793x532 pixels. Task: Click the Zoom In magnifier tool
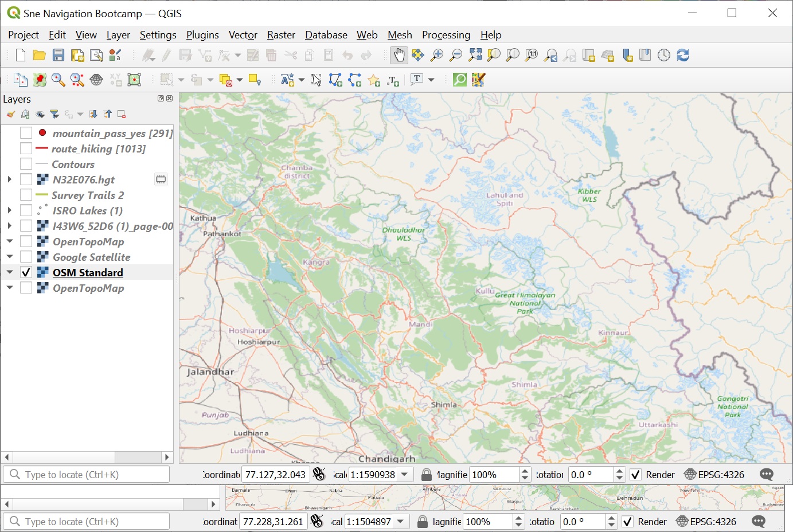[x=437, y=55]
